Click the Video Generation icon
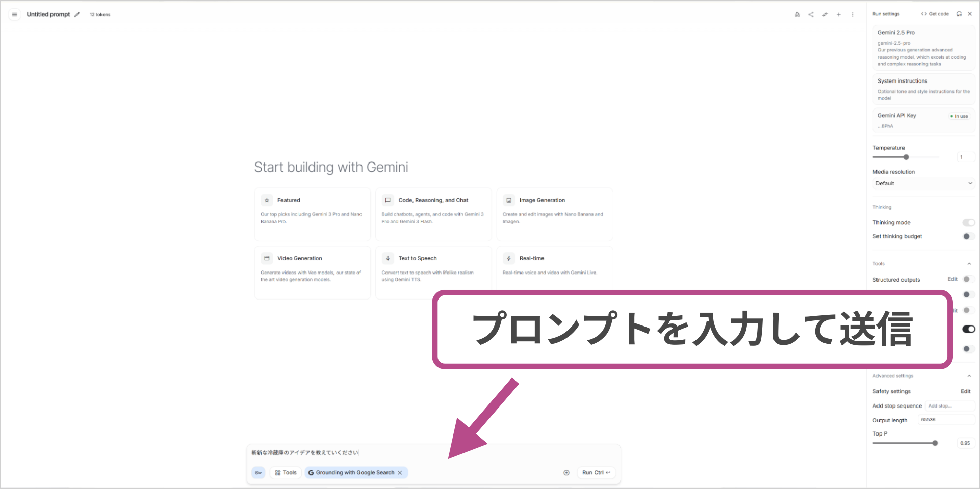This screenshot has height=489, width=980. pos(267,258)
